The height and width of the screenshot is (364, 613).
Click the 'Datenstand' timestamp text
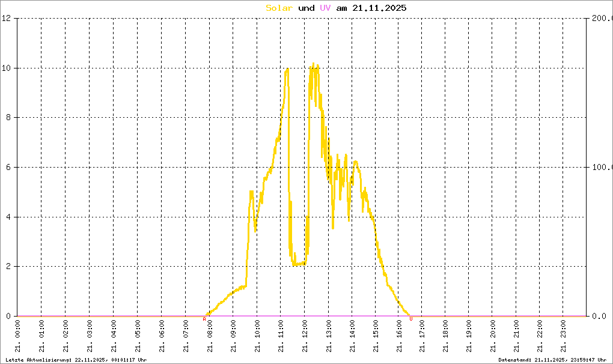pyautogui.click(x=552, y=360)
